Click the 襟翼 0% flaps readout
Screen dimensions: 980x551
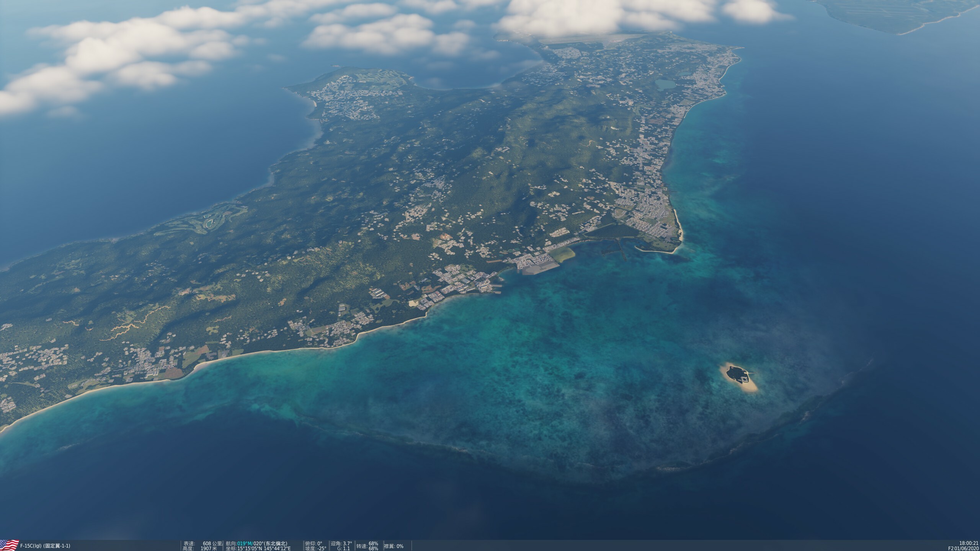pos(394,546)
